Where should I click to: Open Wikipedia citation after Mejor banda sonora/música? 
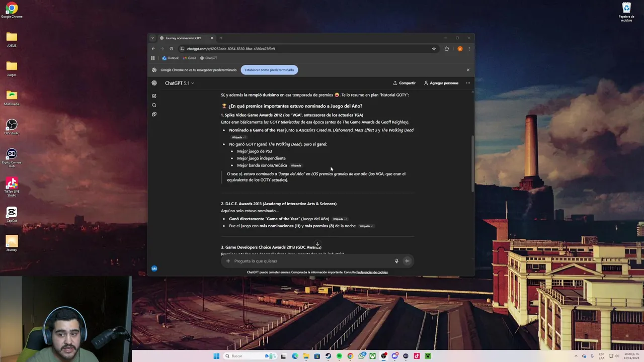[x=296, y=165]
